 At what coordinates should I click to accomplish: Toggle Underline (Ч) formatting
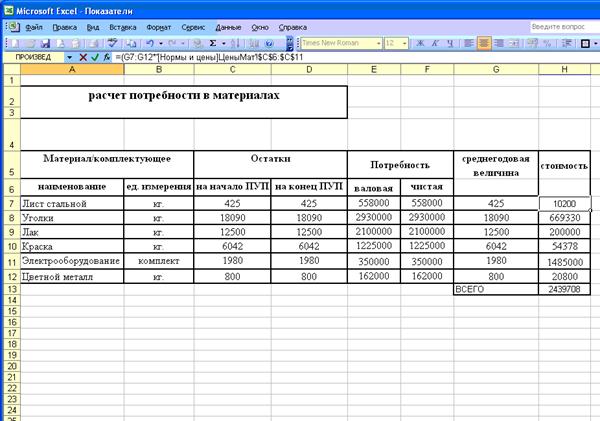click(x=450, y=43)
